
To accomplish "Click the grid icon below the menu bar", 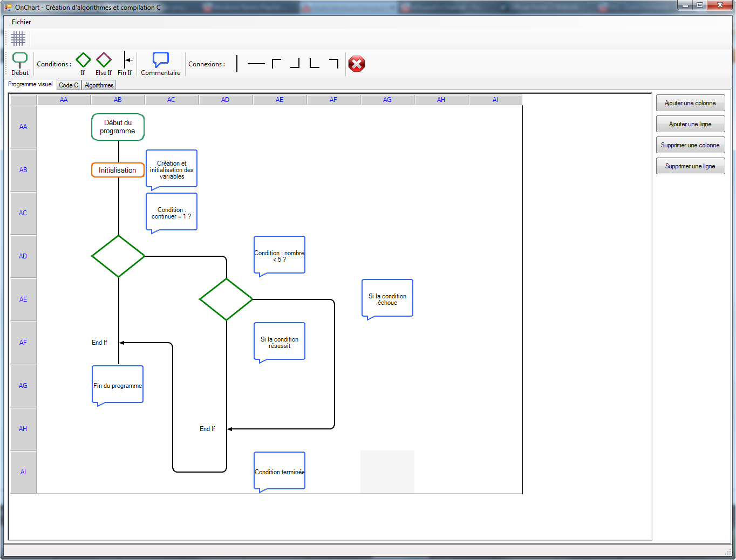I will pyautogui.click(x=18, y=38).
